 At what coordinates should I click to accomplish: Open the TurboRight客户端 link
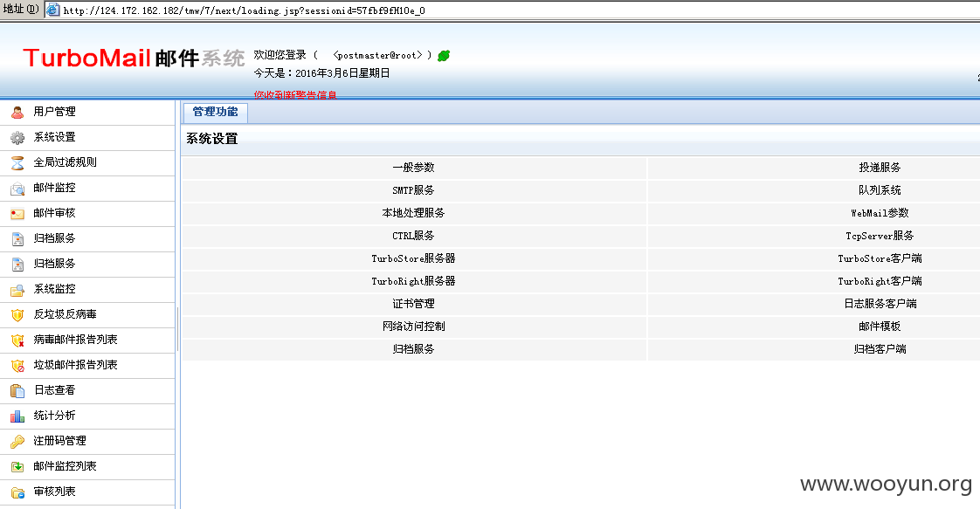click(880, 281)
